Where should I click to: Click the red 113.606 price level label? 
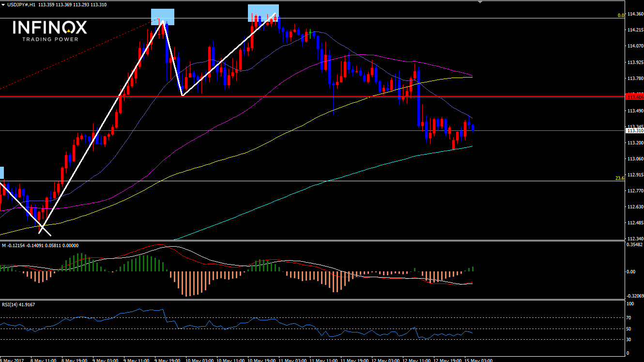[635, 97]
